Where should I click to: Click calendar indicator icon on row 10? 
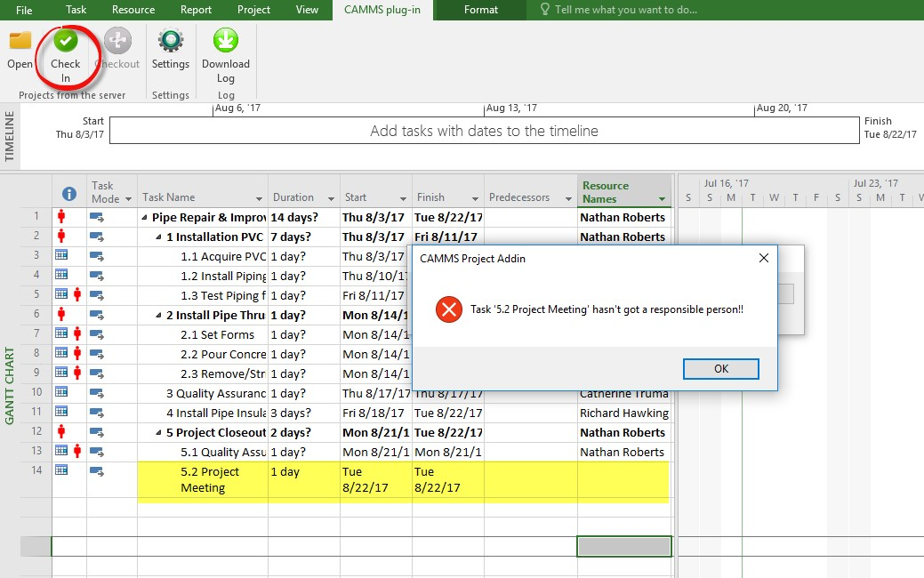(61, 392)
